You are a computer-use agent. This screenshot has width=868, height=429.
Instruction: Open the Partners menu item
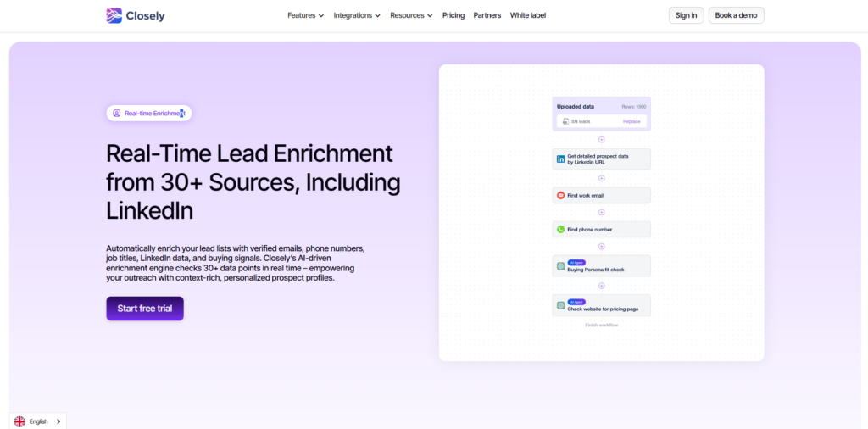[x=487, y=15]
